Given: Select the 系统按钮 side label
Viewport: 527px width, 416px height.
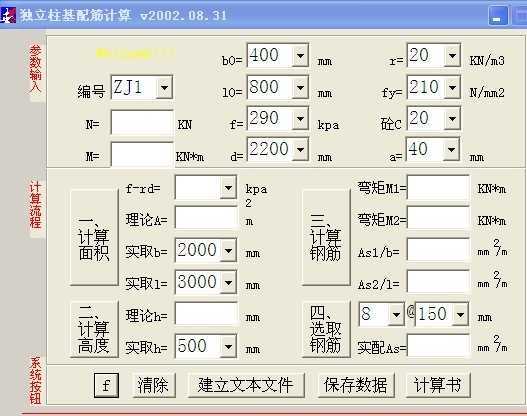Looking at the screenshot, I should [35, 381].
